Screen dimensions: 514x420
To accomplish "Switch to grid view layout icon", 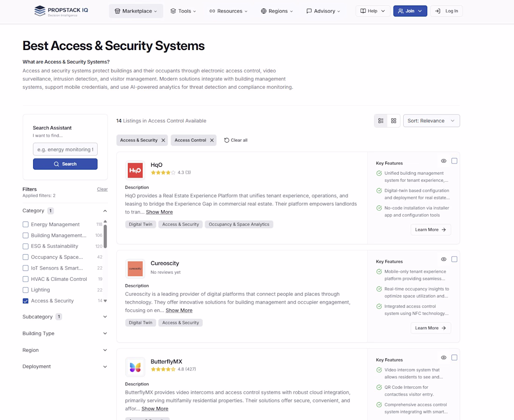I will point(393,121).
